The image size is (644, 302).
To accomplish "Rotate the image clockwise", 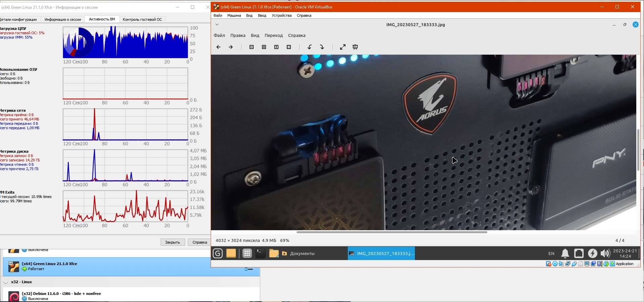I will pyautogui.click(x=322, y=47).
